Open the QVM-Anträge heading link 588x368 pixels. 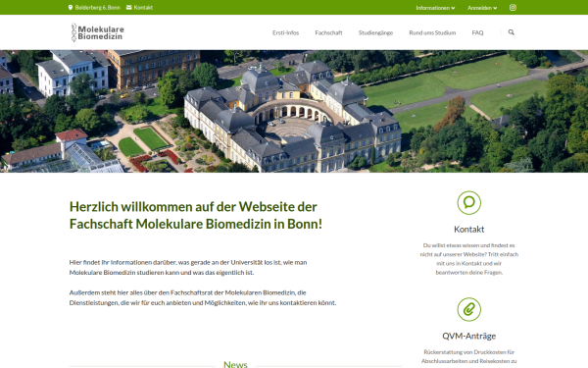pos(468,336)
